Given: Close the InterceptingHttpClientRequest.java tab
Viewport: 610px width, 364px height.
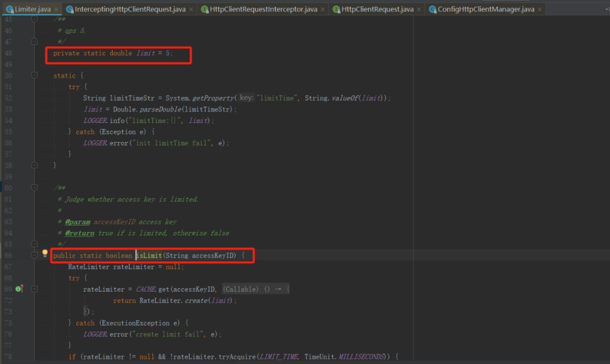Looking at the screenshot, I should (191, 10).
